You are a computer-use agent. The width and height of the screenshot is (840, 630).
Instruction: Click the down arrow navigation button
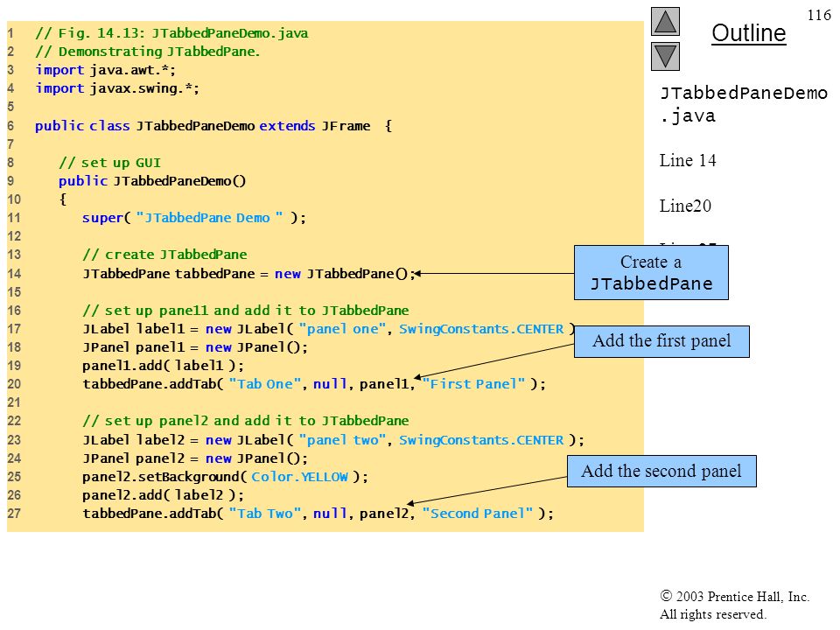point(665,56)
